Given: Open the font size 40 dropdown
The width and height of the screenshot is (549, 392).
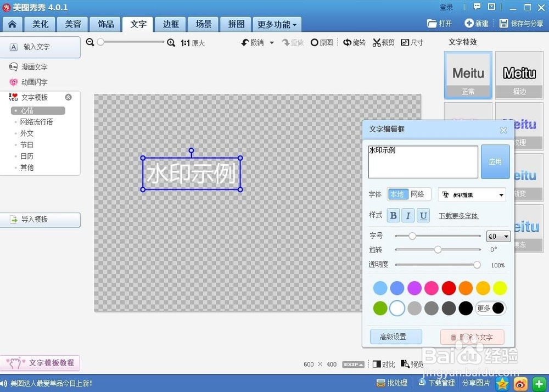Looking at the screenshot, I should tap(498, 236).
